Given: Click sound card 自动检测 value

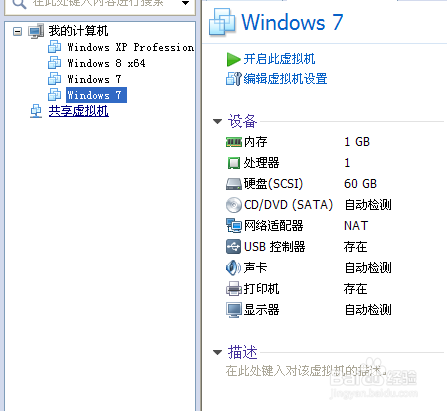Looking at the screenshot, I should coord(368,268).
